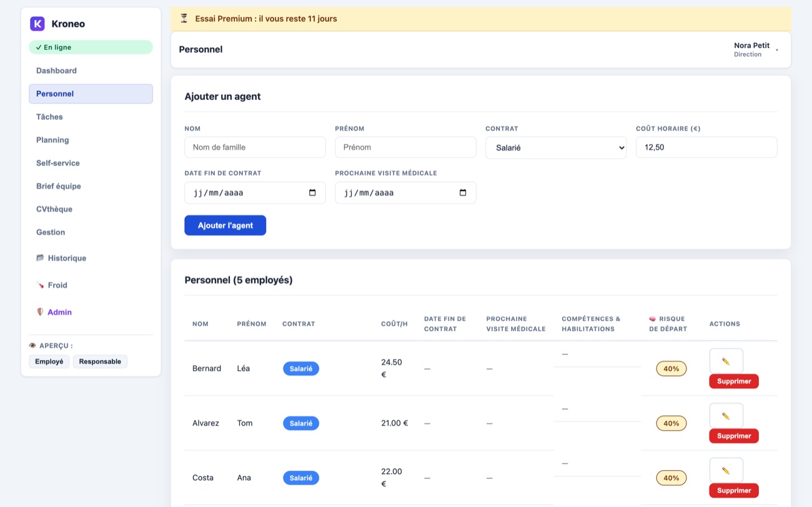This screenshot has width=812, height=507.
Task: Delete Alvarez Tom with Supprimer
Action: pos(734,436)
